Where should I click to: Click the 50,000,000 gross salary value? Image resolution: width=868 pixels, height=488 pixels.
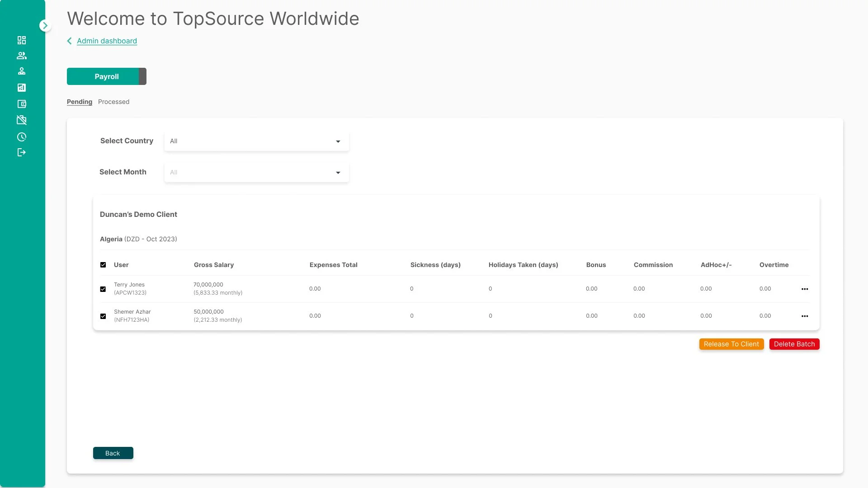pos(209,312)
